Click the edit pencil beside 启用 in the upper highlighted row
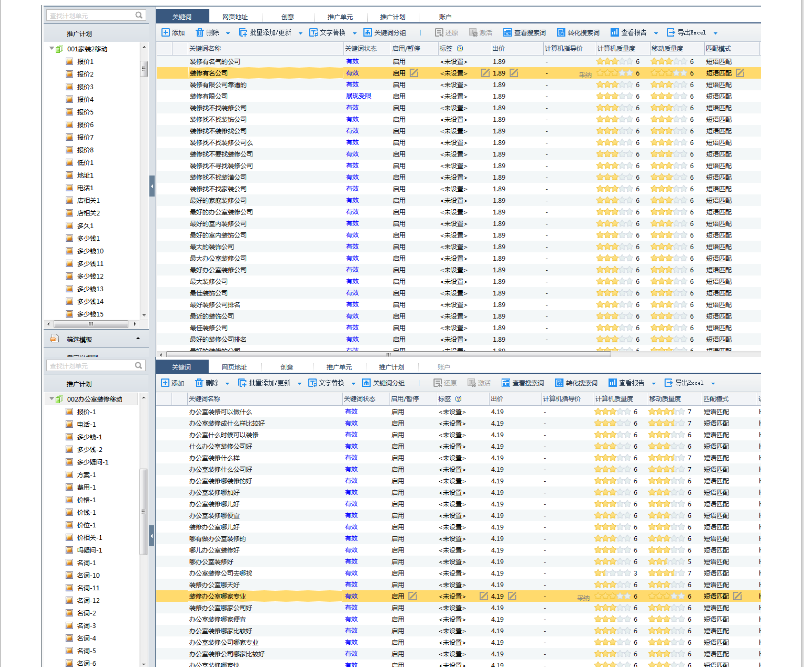This screenshot has width=804, height=667. click(414, 73)
